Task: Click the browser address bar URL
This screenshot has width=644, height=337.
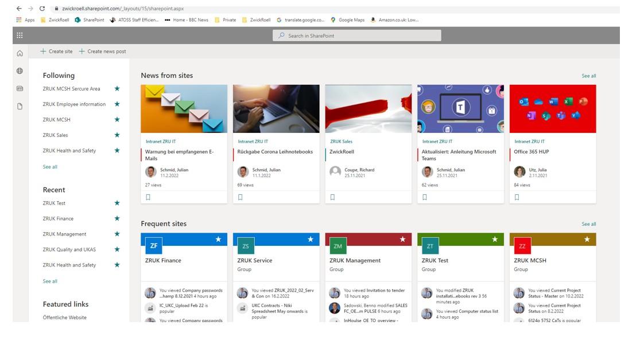Action: coord(123,8)
